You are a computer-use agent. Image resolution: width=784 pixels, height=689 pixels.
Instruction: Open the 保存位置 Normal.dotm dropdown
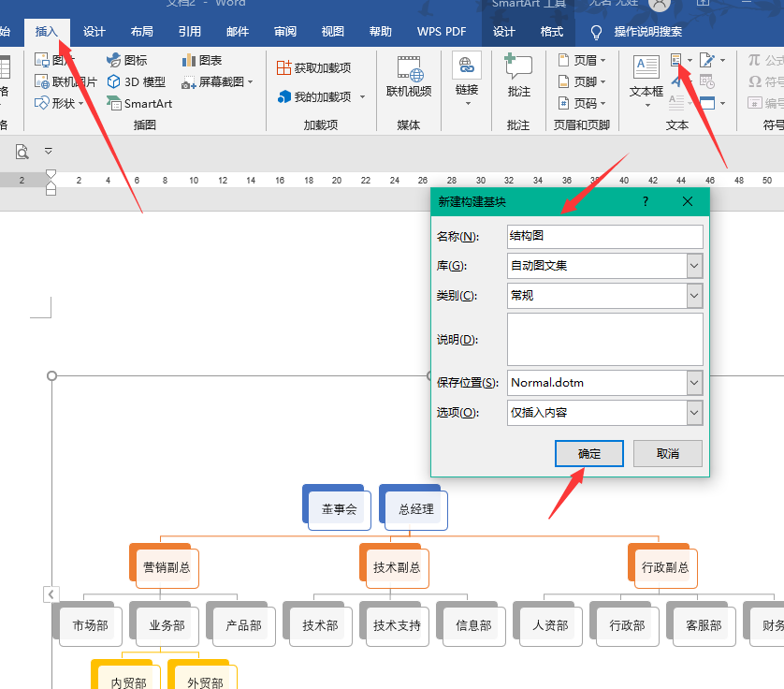click(694, 383)
